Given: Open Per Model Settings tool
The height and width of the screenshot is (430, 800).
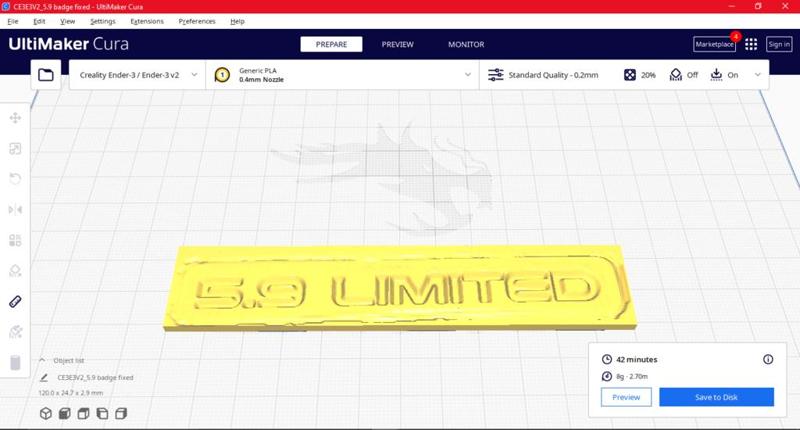Looking at the screenshot, I should click(x=15, y=240).
